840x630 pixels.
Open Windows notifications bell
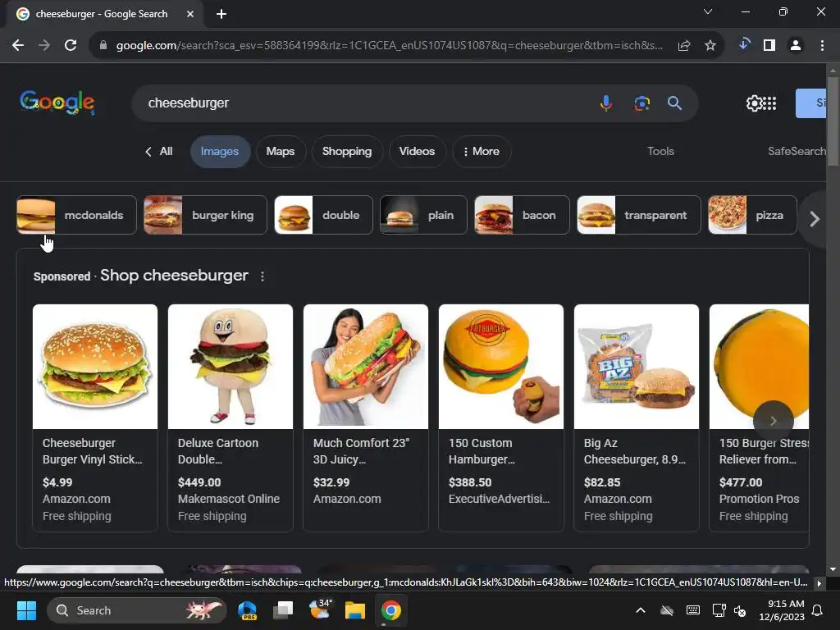click(x=818, y=610)
